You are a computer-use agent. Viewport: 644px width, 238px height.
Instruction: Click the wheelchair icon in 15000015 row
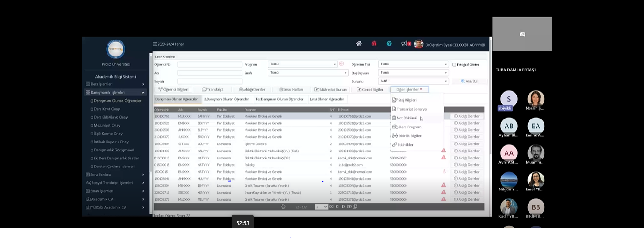pyautogui.click(x=444, y=172)
